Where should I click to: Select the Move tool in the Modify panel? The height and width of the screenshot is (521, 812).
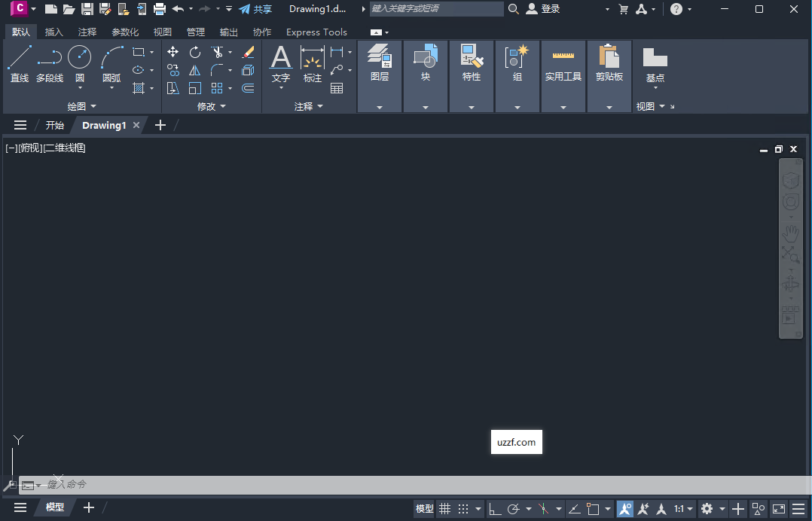[x=172, y=52]
